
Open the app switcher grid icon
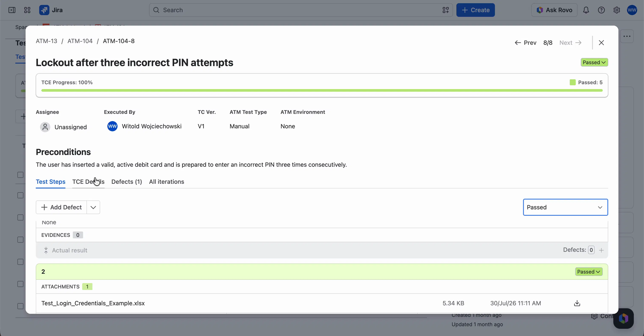point(27,10)
